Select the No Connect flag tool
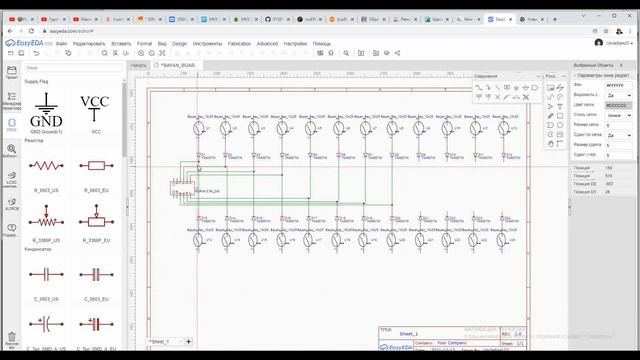The width and height of the screenshot is (640, 360). [498, 97]
